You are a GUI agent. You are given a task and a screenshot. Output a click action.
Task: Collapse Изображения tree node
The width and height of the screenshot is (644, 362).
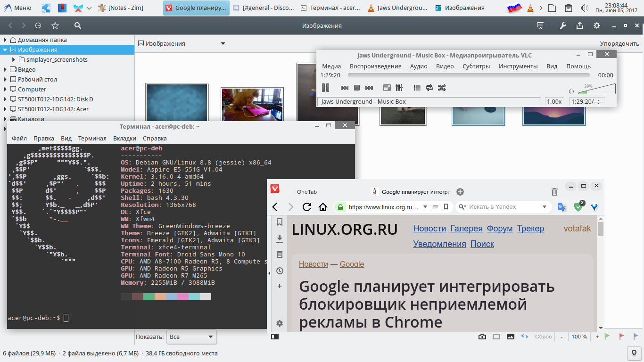5,49
